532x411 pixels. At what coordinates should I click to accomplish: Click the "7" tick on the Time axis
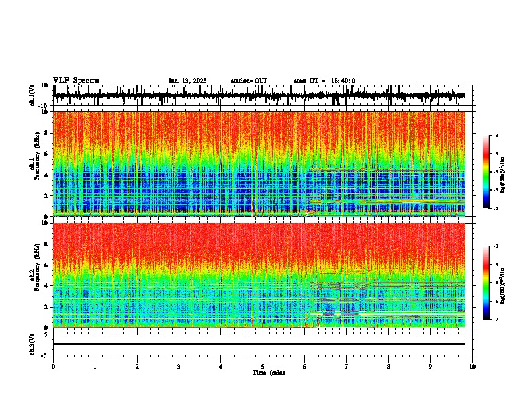point(347,367)
